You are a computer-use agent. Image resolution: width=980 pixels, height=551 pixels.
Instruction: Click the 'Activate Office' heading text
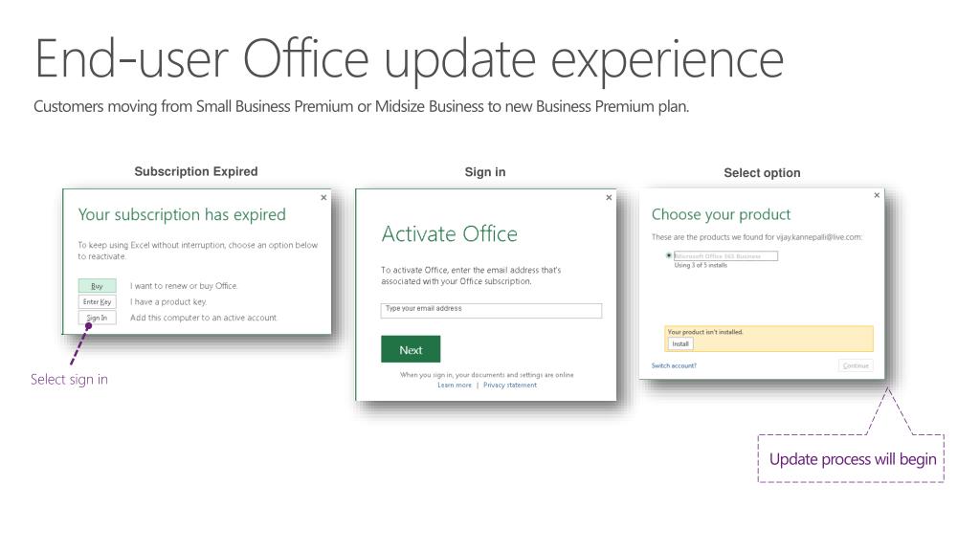(450, 234)
